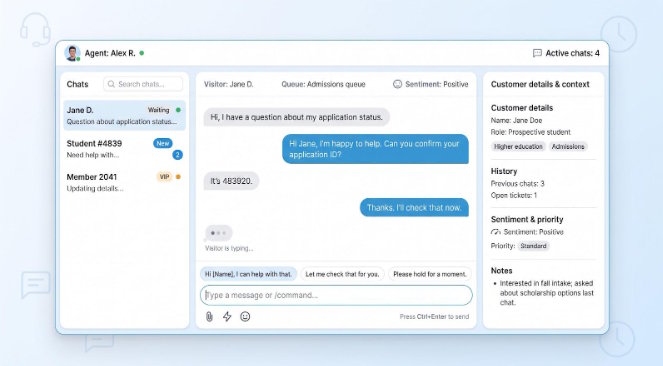Insert canned reply "Hi [Name], I can help with that."

click(249, 274)
